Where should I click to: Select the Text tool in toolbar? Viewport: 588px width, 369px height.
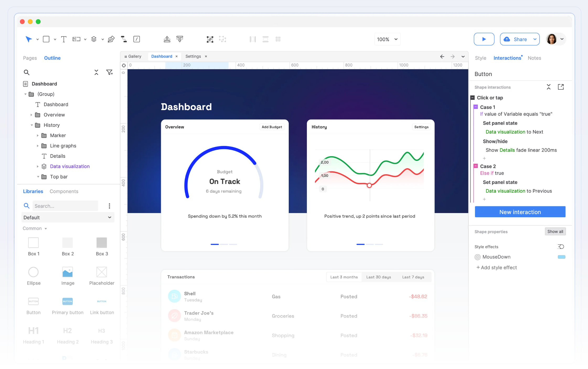(x=63, y=39)
